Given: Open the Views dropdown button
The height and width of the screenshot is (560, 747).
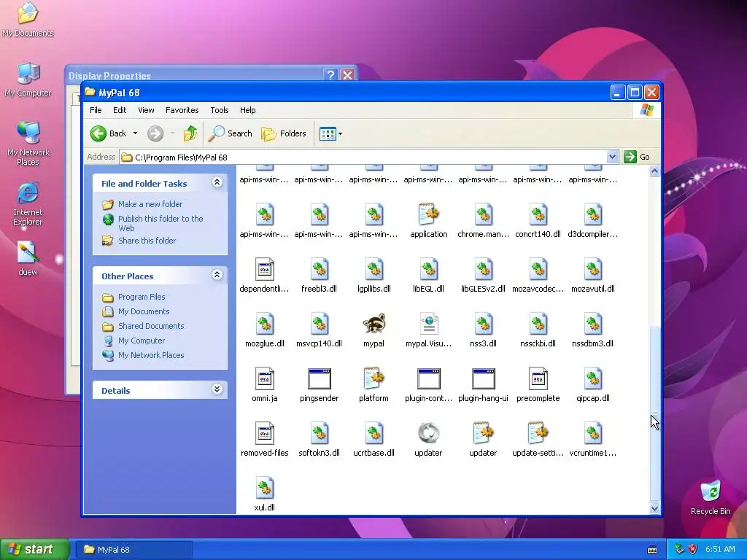Looking at the screenshot, I should click(x=330, y=134).
